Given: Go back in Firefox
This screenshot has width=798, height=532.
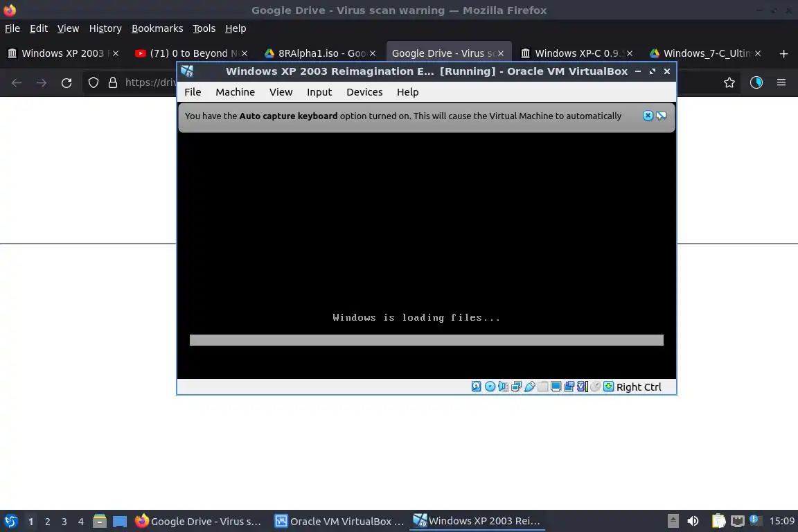Looking at the screenshot, I should tap(17, 82).
